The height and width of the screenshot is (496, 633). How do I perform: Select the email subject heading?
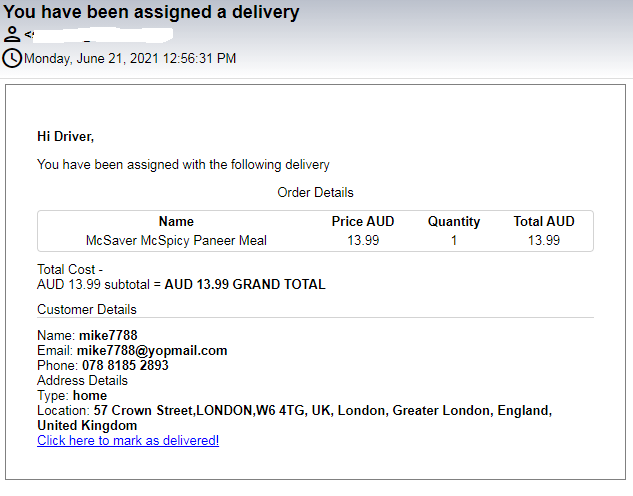click(152, 13)
